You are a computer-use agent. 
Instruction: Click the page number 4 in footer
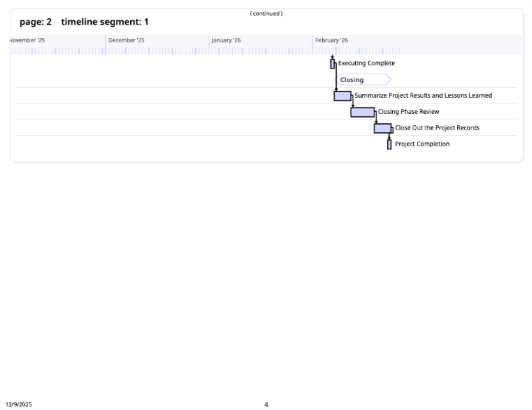[x=266, y=404]
